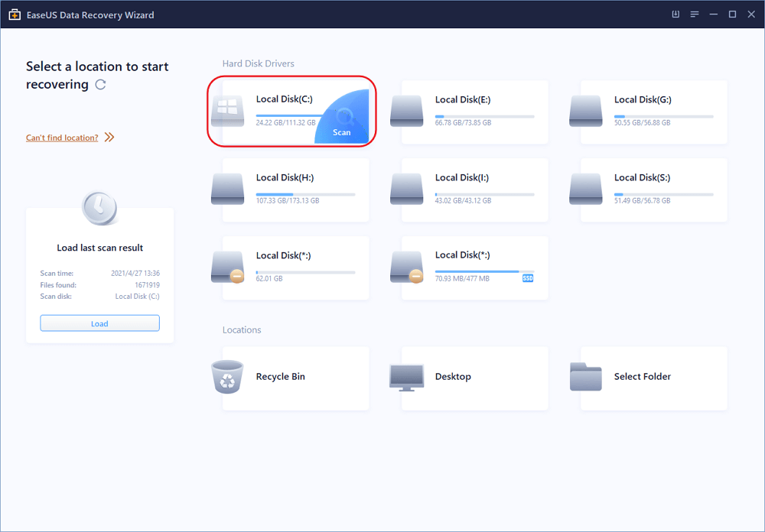Click the 66.78 GB/73.85 GB size text
The height and width of the screenshot is (532, 765).
pyautogui.click(x=463, y=123)
